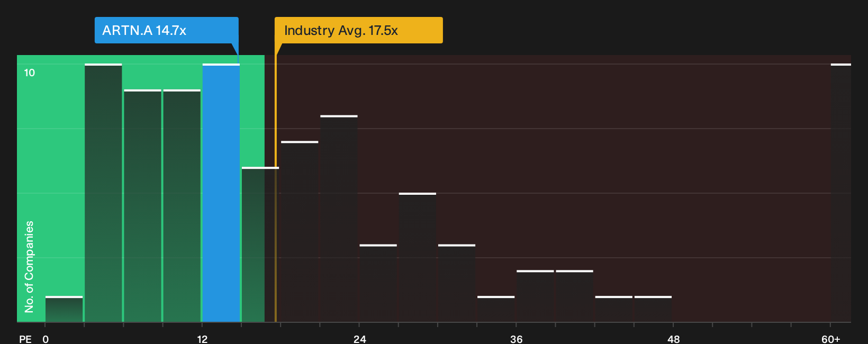Screen dimensions: 868x344
Task: Click the x-axis label 48
Action: [x=673, y=339]
